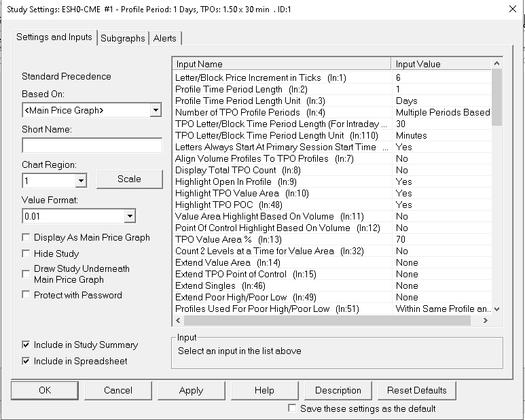Screen dimensions: 525x420
Task: Select Count 2 Levels at a Time row
Action: tap(332, 251)
